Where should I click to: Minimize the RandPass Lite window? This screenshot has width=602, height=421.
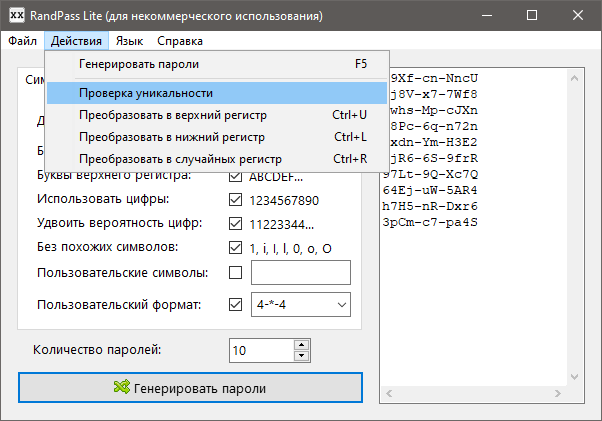coord(487,15)
